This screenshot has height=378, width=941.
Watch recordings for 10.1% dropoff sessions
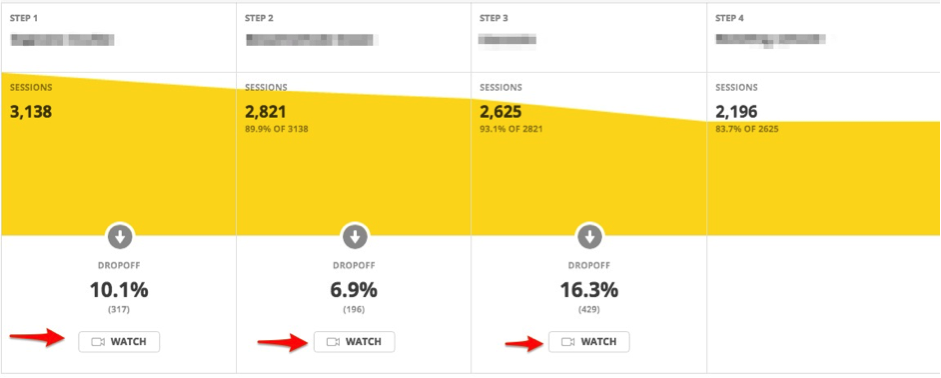119,341
